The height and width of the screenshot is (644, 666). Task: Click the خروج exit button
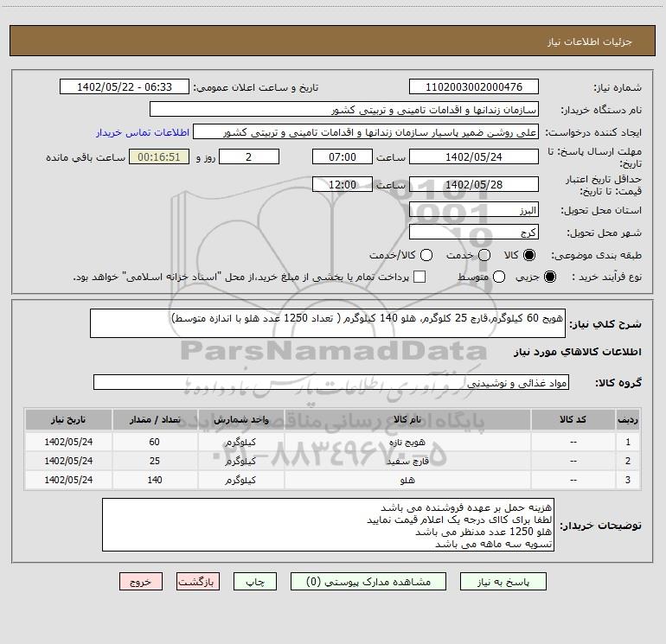(141, 582)
